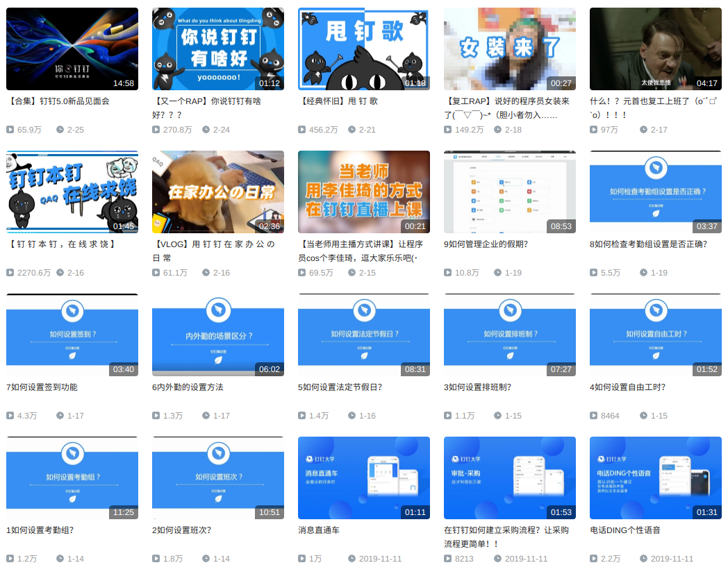The width and height of the screenshot is (728, 581).
Task: Click the play-count icon beside 69.5万
Action: (301, 272)
